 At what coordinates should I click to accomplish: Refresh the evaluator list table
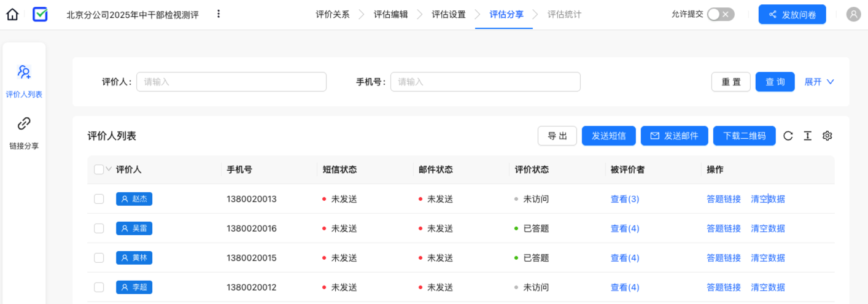pos(788,136)
